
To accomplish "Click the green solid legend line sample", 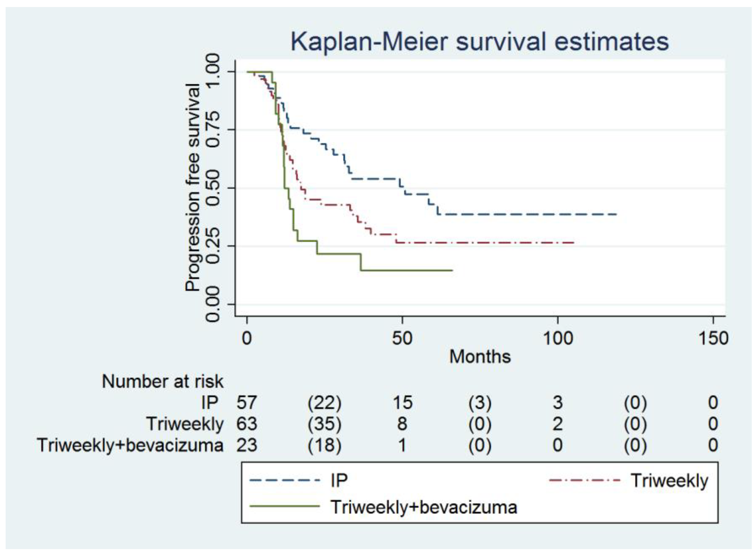I will [284, 507].
